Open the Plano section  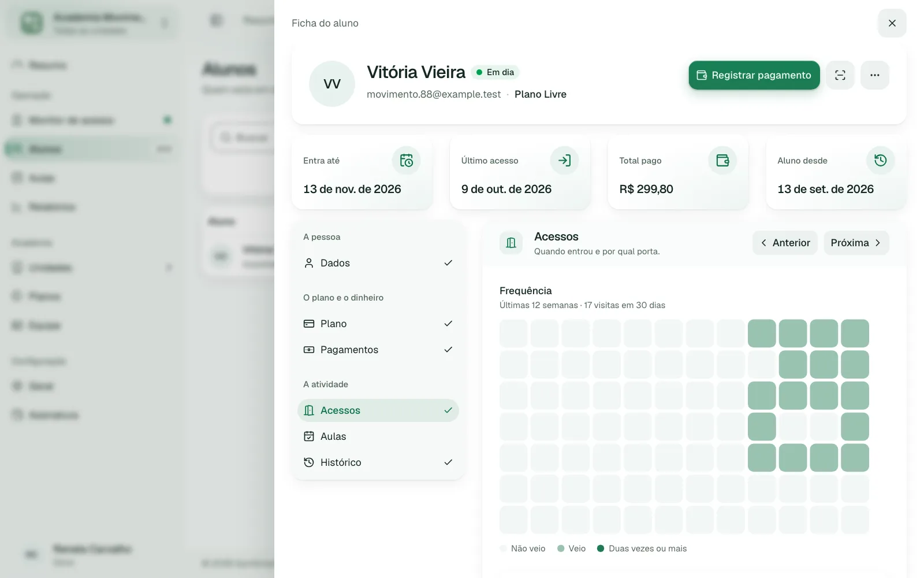pyautogui.click(x=378, y=324)
